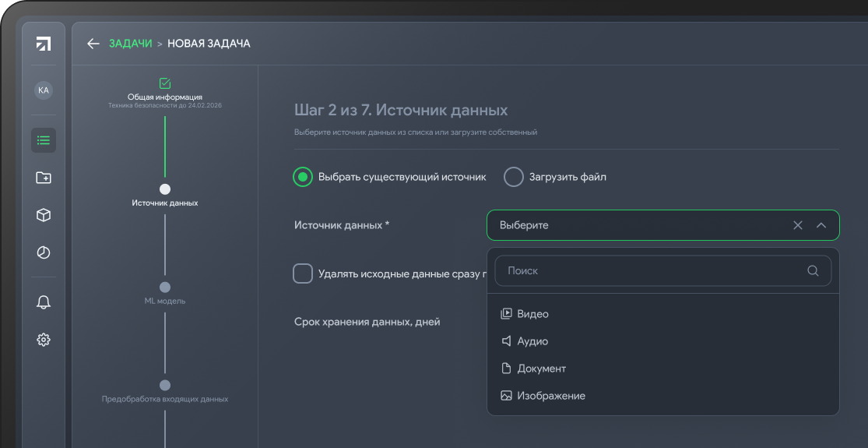Screen dimensions: 868x448
Task: Collapse the 'Источник данных' dropdown chevron
Action: point(821,225)
